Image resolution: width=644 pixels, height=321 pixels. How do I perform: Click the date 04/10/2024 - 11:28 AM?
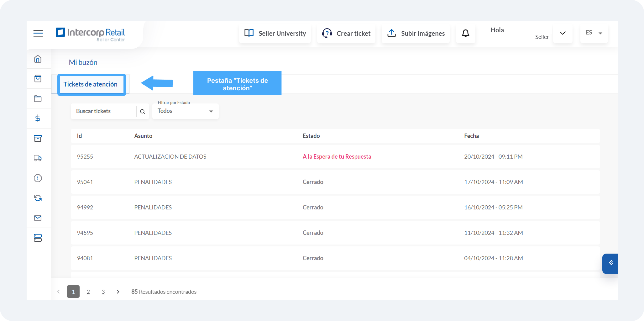pyautogui.click(x=494, y=258)
